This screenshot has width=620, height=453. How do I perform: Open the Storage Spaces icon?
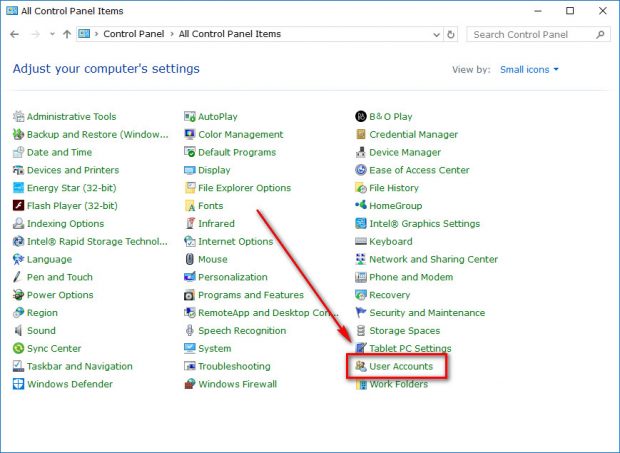click(361, 330)
